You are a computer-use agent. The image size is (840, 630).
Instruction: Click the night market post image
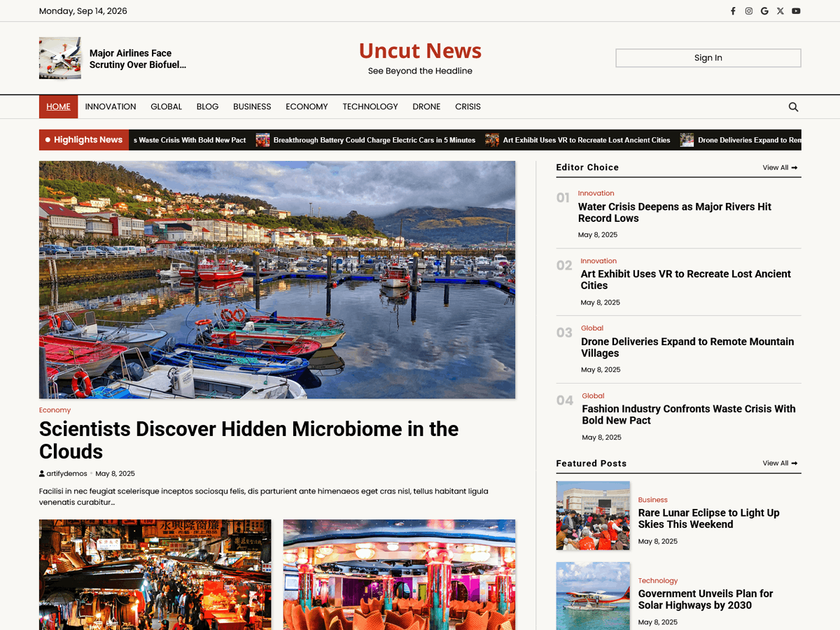point(155,575)
